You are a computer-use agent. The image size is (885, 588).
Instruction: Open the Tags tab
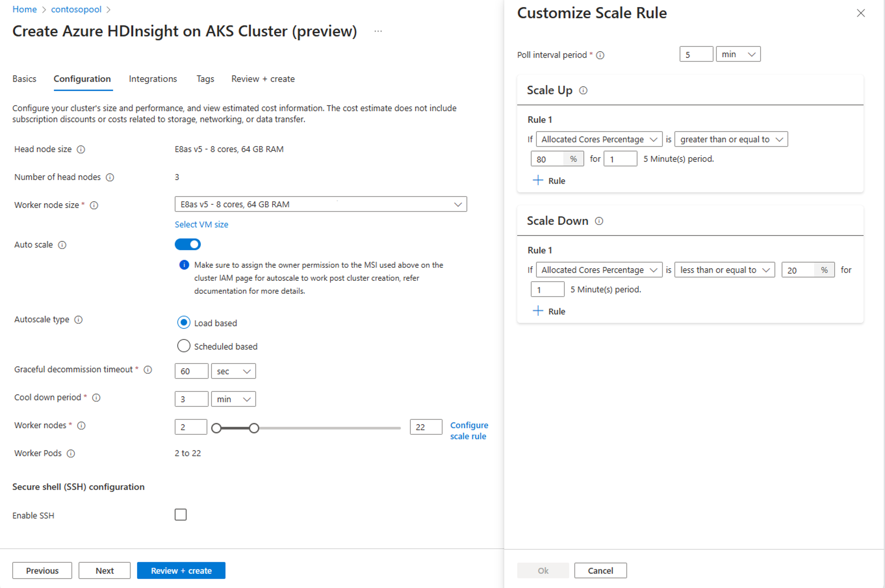205,79
